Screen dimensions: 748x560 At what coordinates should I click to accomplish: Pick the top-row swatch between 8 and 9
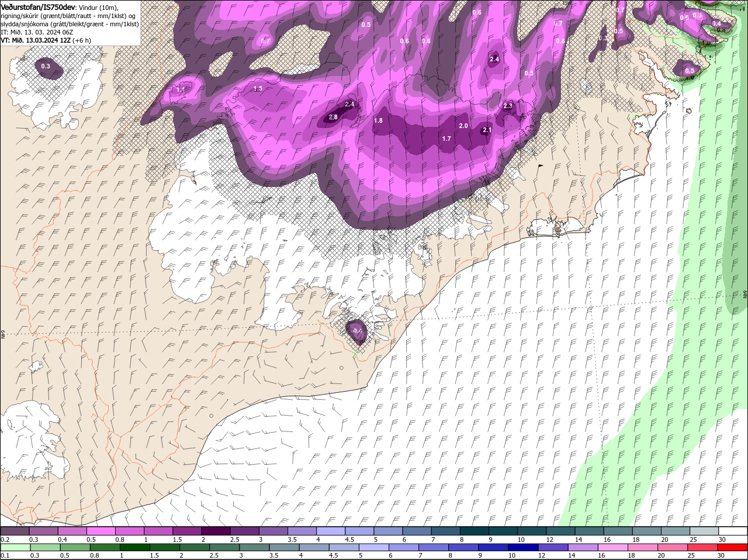475,531
